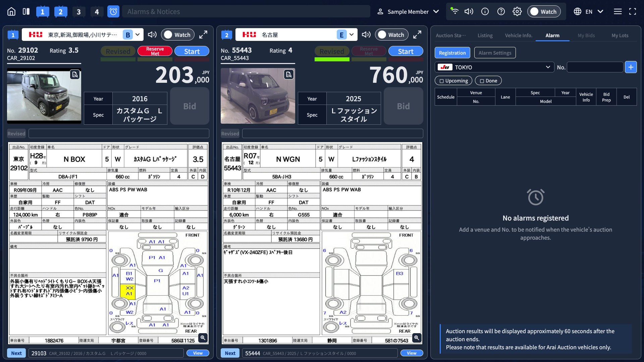The height and width of the screenshot is (362, 644).
Task: Check the Upcoming filter checkbox
Action: pyautogui.click(x=453, y=80)
